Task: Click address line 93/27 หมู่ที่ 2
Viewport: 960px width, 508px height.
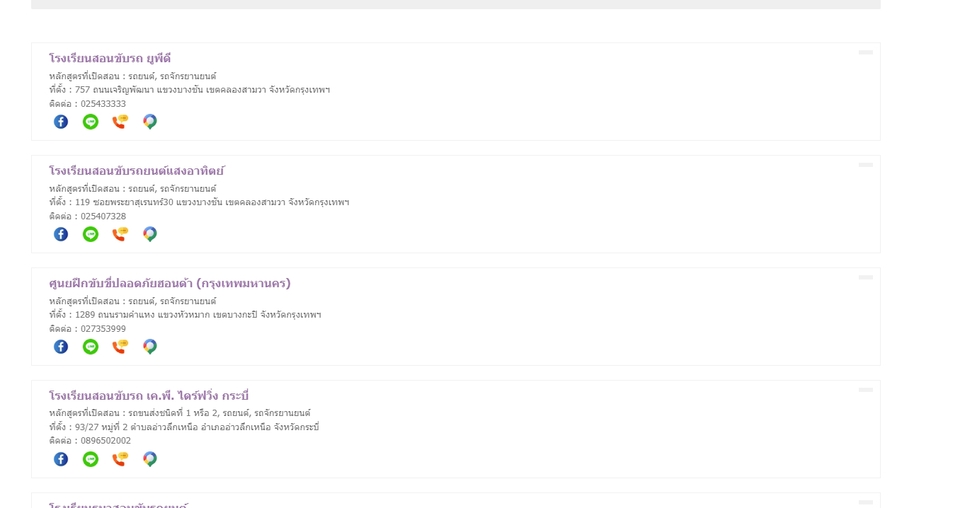Action: 184,427
